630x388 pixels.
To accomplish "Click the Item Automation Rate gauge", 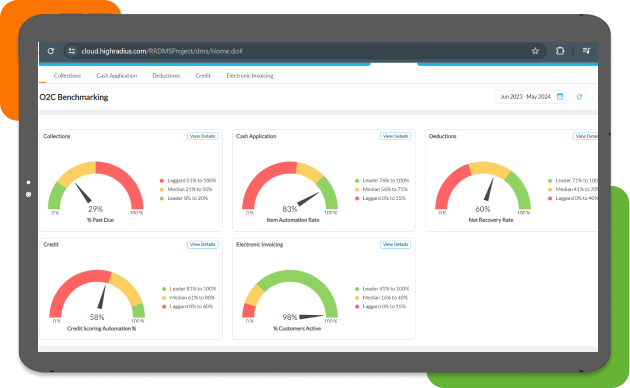I will pos(290,186).
